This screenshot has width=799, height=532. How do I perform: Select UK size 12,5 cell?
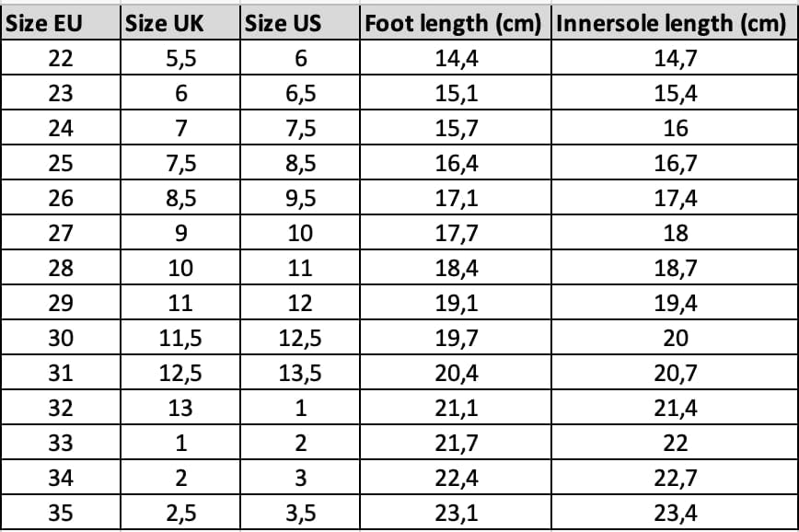tap(180, 373)
